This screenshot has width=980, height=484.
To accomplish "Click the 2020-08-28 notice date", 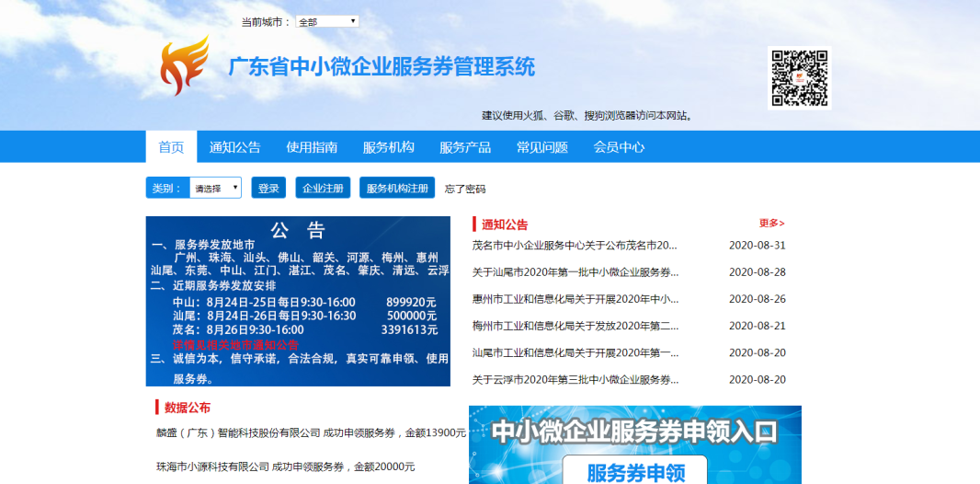I will 758,272.
